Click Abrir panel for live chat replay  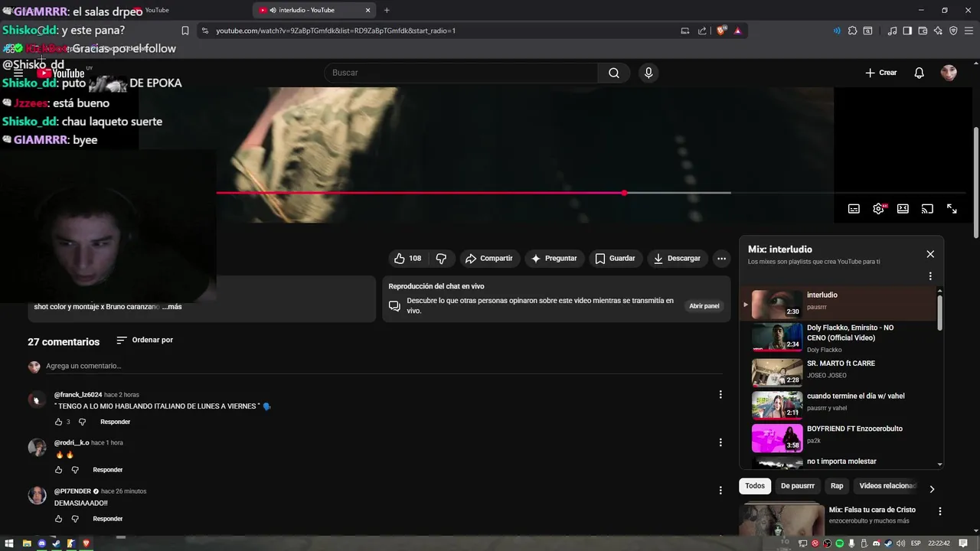pyautogui.click(x=704, y=306)
